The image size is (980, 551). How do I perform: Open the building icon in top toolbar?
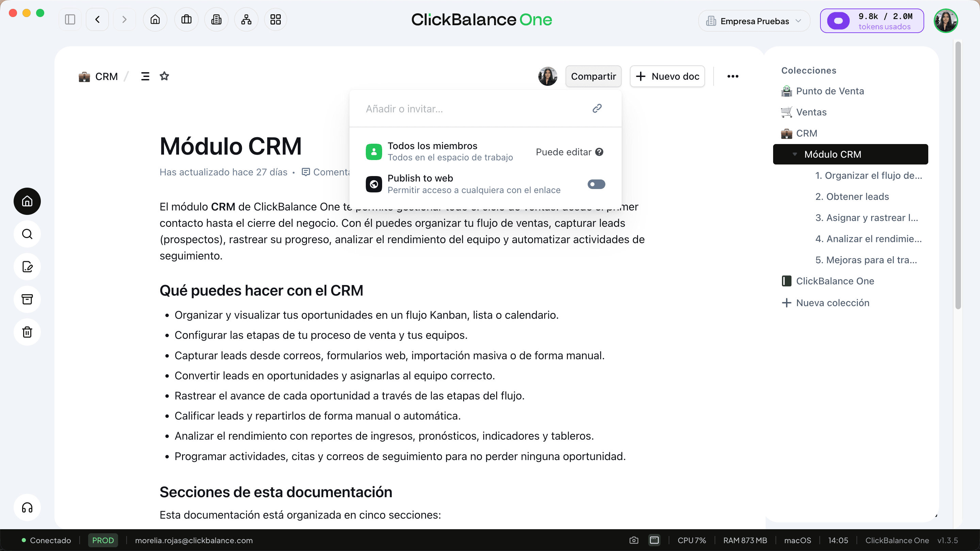click(216, 19)
